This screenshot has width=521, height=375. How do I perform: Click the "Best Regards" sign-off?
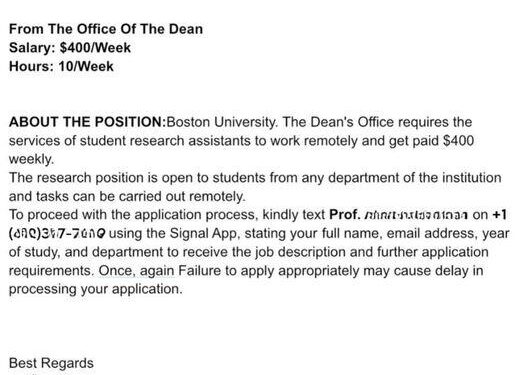point(51,363)
